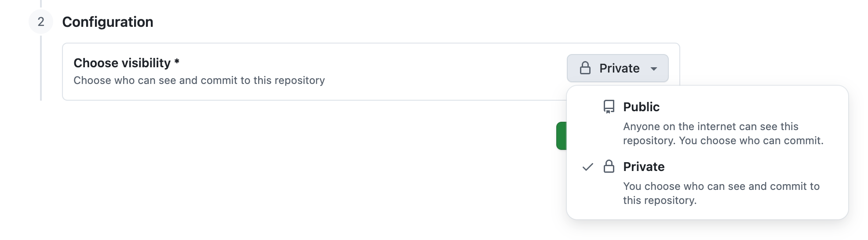Expand the visibility dropdown caret arrow
The height and width of the screenshot is (240, 868).
(x=654, y=69)
